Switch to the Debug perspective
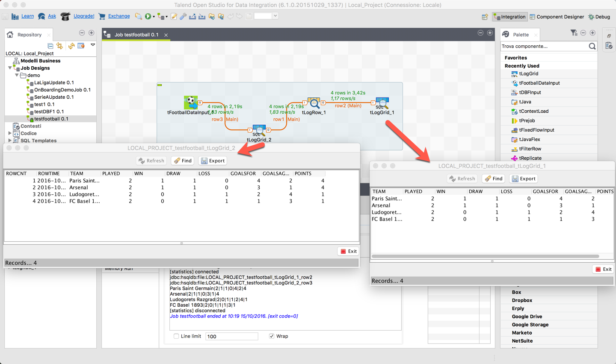 click(599, 17)
